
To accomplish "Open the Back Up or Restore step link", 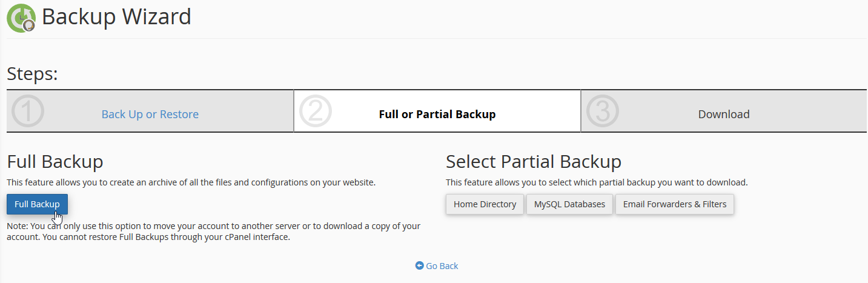I will coord(150,115).
